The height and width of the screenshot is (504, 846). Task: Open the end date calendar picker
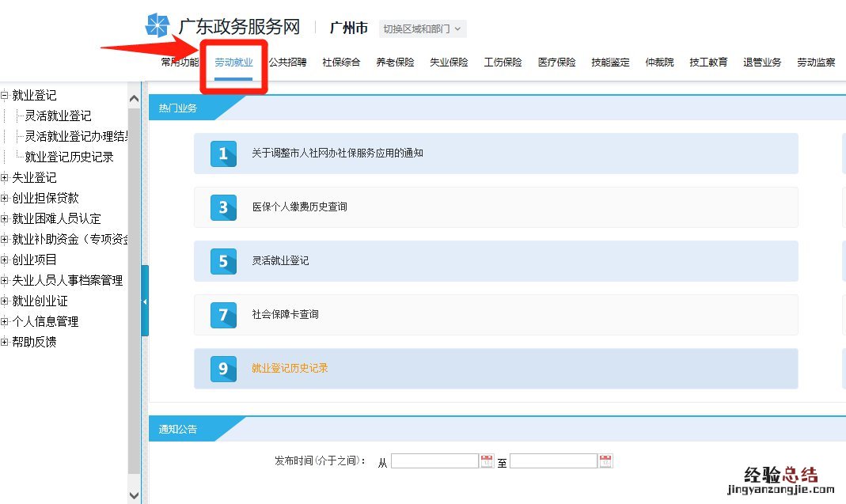point(606,460)
